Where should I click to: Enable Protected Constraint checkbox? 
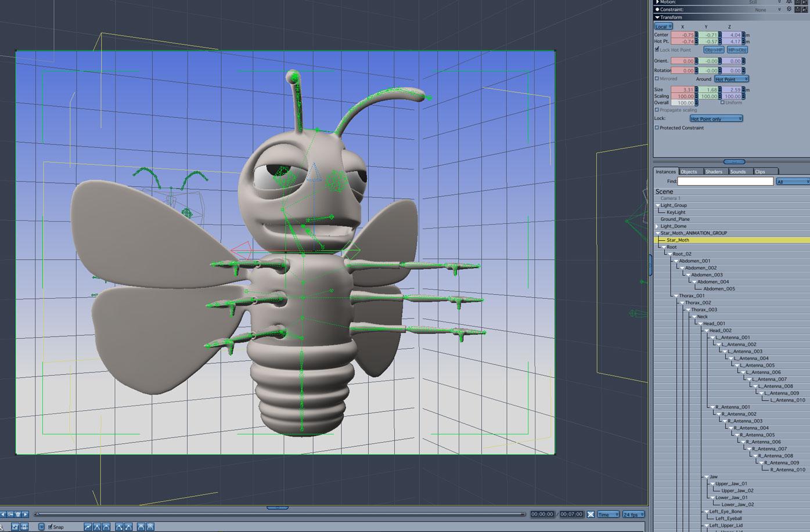657,128
